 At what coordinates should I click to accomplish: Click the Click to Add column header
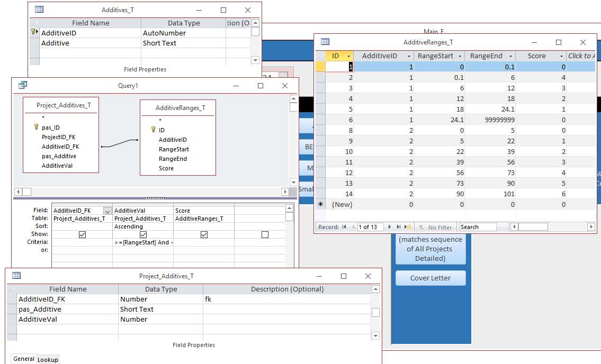click(x=581, y=56)
